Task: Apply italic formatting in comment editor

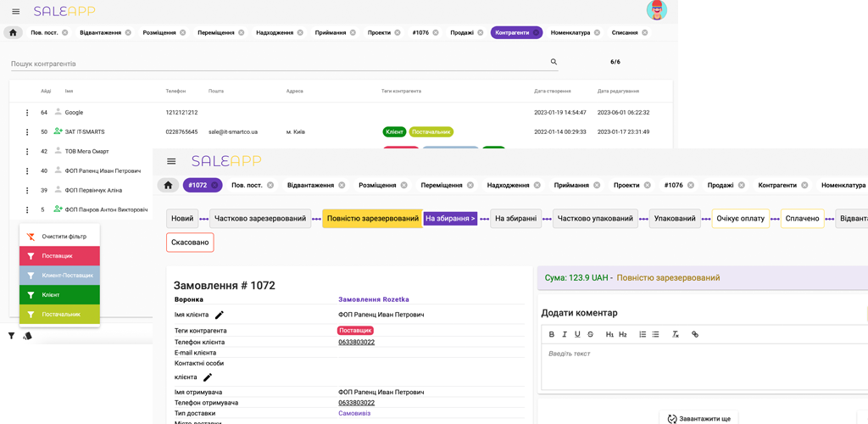Action: 565,334
